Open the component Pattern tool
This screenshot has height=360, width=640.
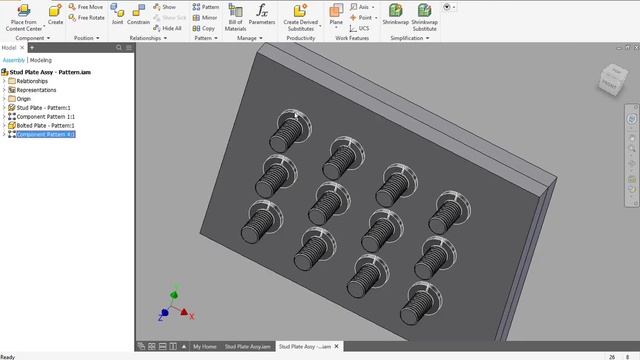click(x=206, y=7)
